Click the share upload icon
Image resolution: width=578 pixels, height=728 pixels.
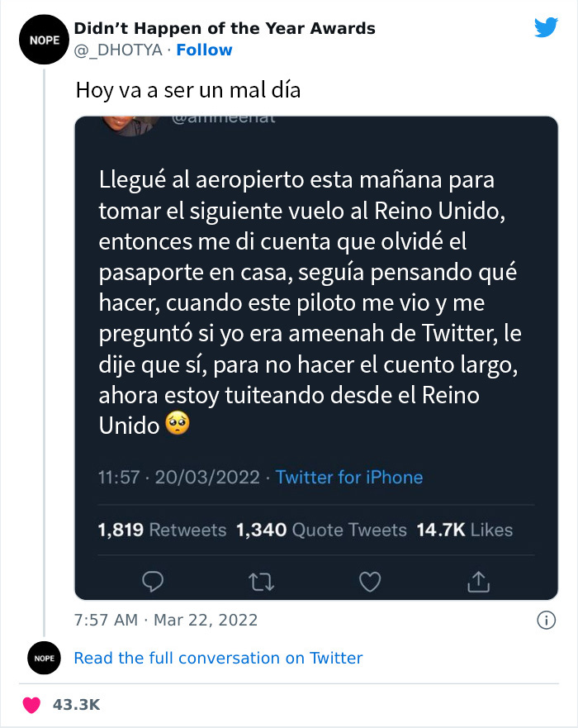478,583
